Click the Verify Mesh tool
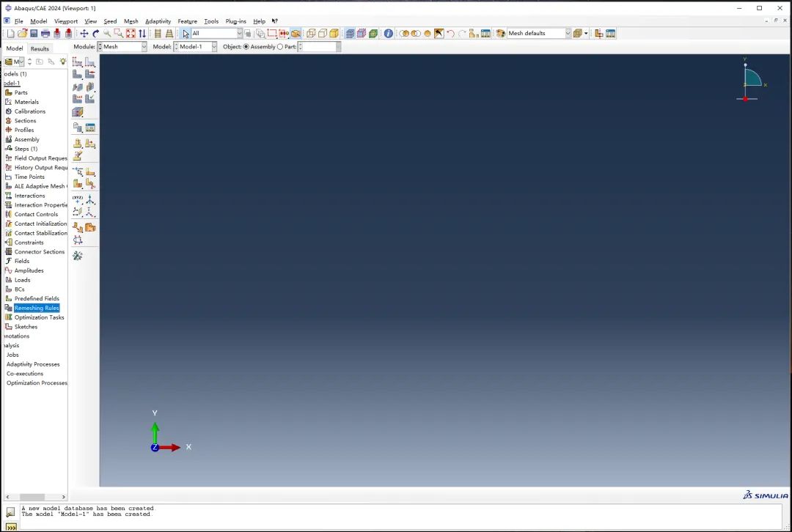This screenshot has height=532, width=792. [90, 99]
